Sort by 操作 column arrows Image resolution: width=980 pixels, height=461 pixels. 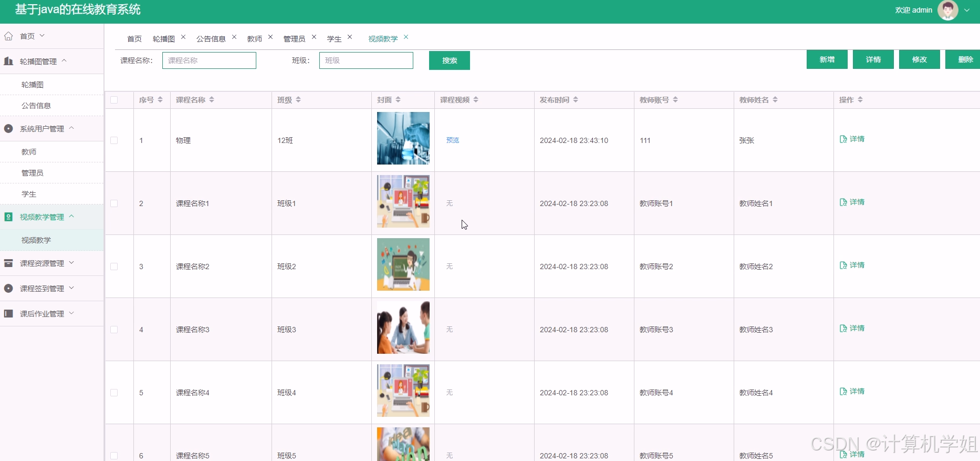click(860, 100)
